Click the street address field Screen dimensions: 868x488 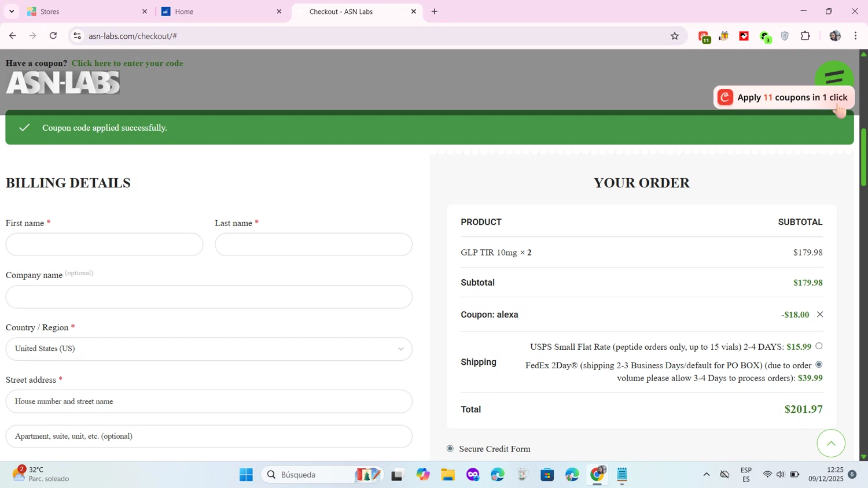click(209, 401)
